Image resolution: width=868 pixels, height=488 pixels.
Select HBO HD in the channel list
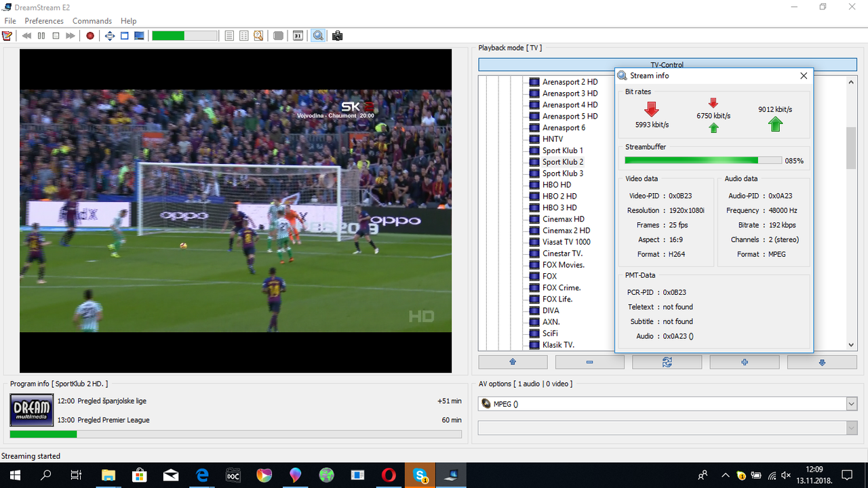pyautogui.click(x=556, y=185)
